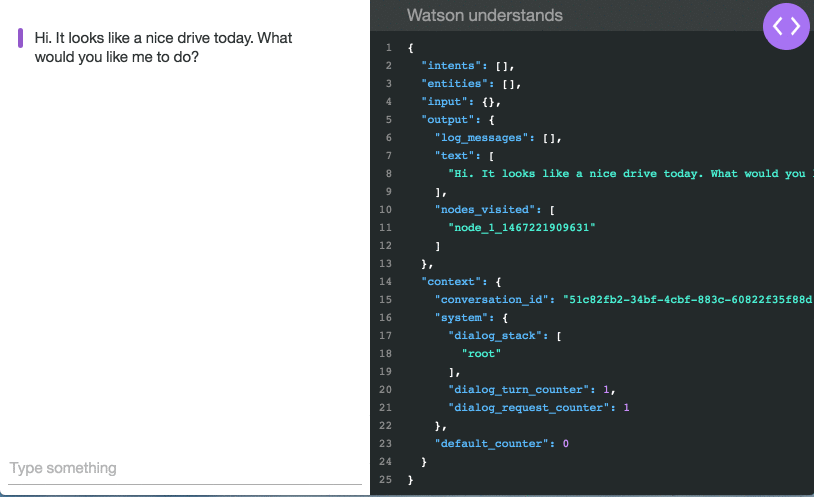This screenshot has width=814, height=497.
Task: Click the "Watson understands" panel header
Action: coord(484,16)
